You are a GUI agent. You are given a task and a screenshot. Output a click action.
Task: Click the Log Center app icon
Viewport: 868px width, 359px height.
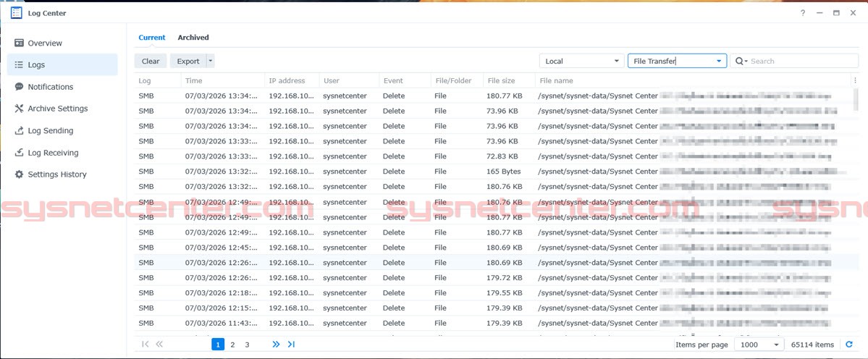(x=17, y=13)
